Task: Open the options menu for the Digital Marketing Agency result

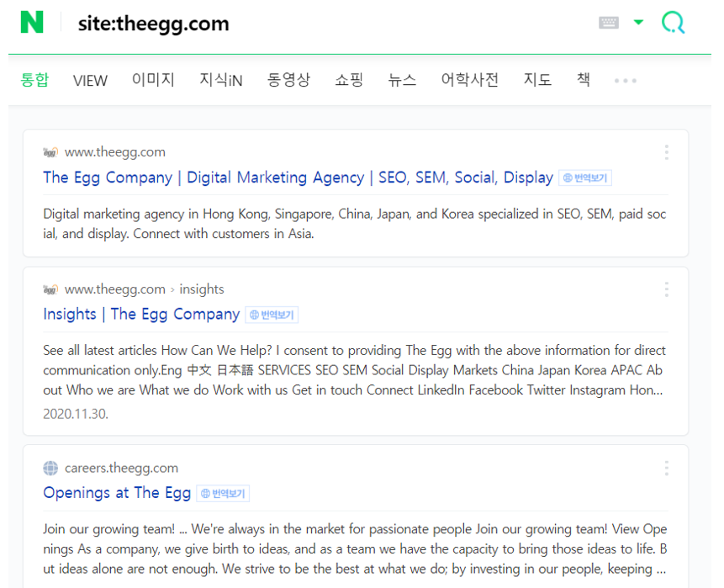Action: 666,152
